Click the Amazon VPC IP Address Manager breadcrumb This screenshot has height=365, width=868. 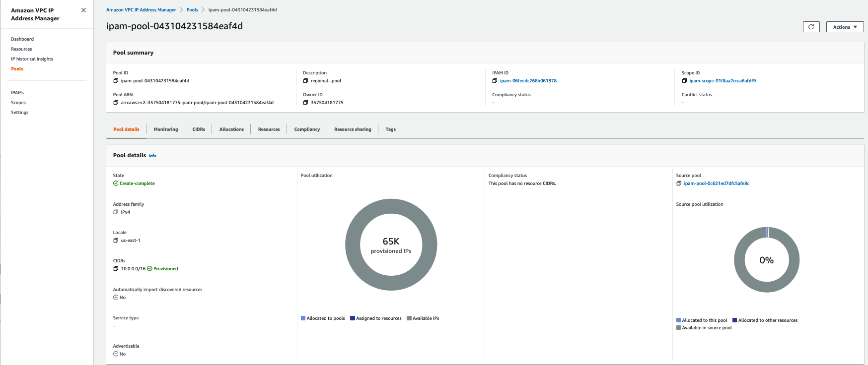pos(141,10)
